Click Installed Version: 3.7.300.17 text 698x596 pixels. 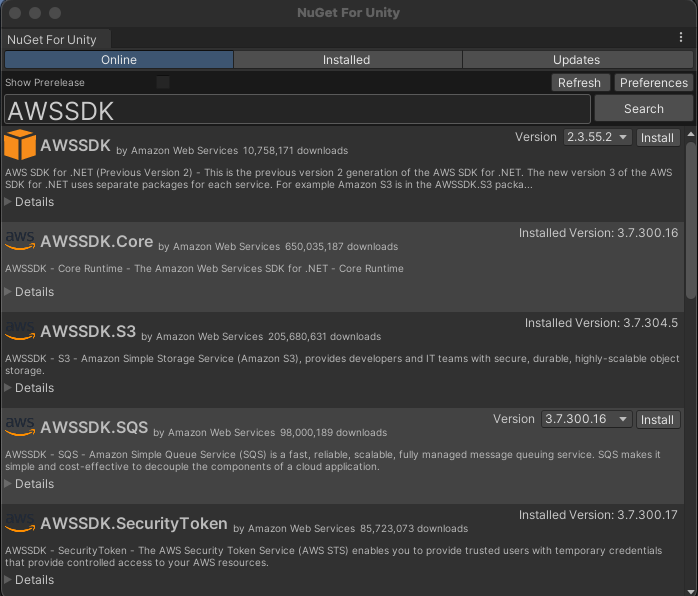(x=598, y=515)
